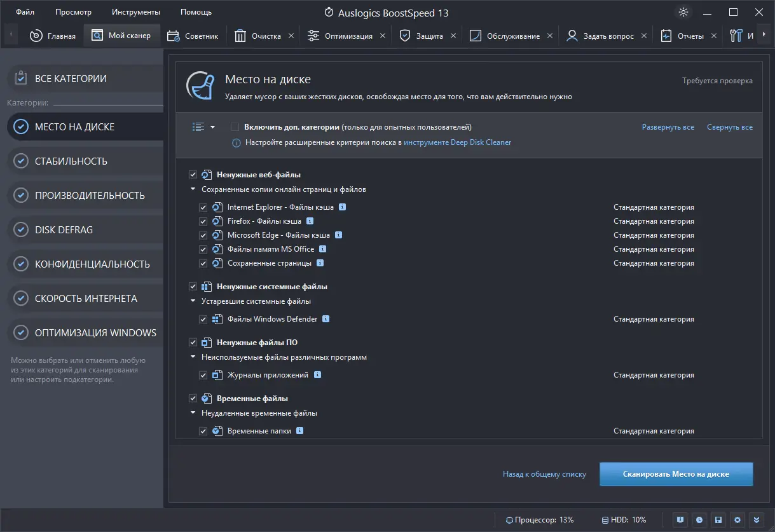The width and height of the screenshot is (775, 532).
Task: Click the HDD disk icon in status bar
Action: point(605,520)
